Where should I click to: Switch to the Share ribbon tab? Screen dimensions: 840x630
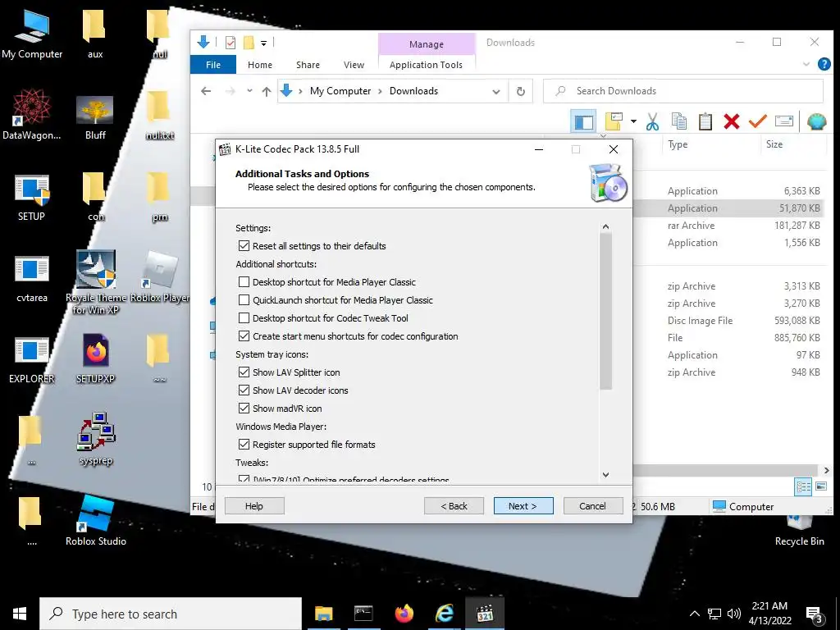coord(308,64)
